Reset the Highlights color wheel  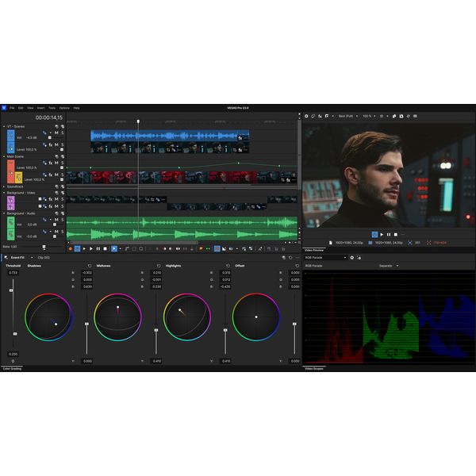228,266
